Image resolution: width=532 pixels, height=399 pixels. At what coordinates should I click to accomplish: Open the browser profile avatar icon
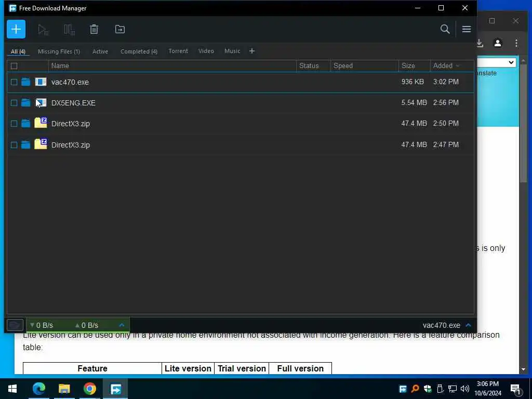click(498, 43)
